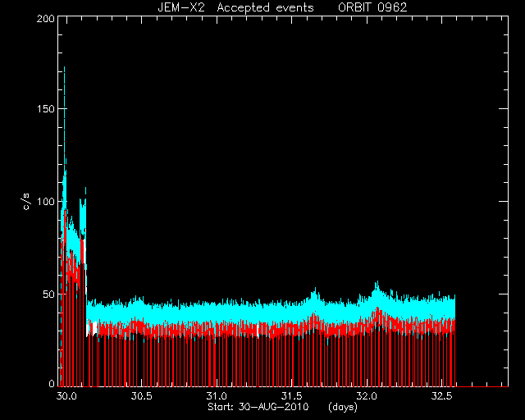The width and height of the screenshot is (525, 420).
Task: Click the cyan bump near day 31.6
Action: point(315,294)
